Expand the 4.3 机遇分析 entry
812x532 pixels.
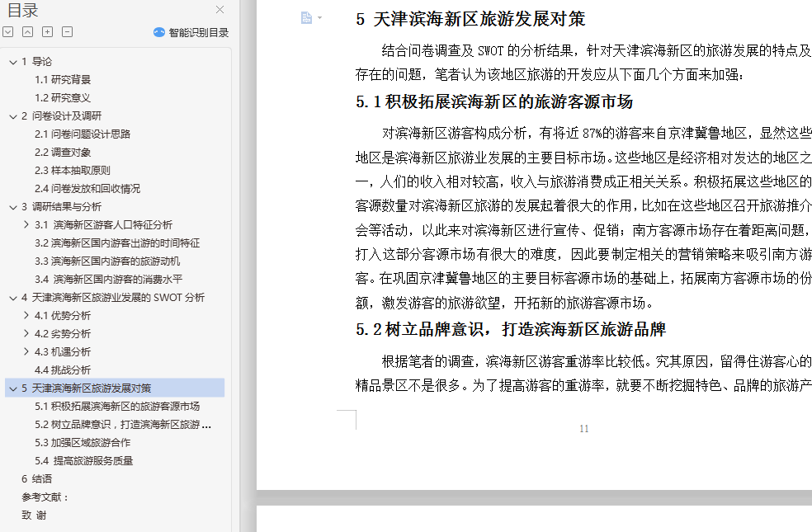coord(26,351)
